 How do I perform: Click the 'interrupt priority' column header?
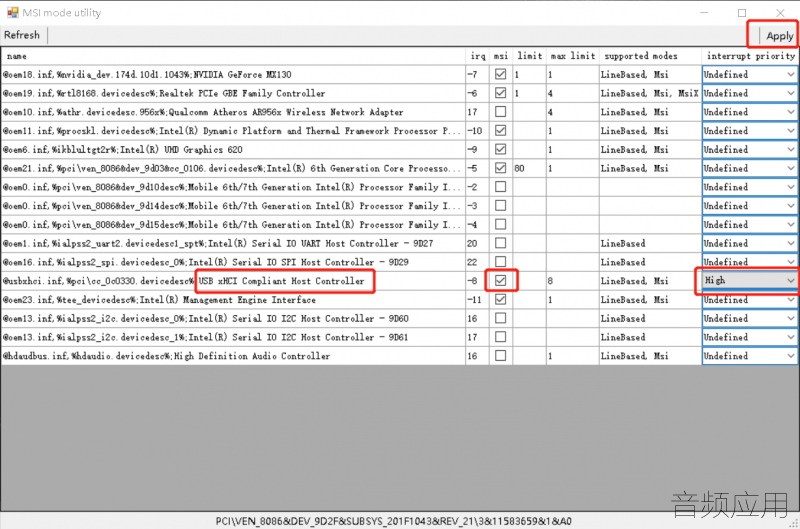click(x=749, y=56)
